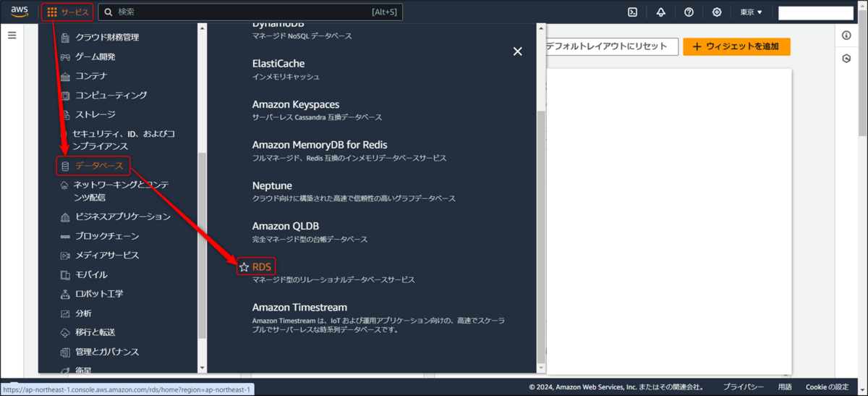
Task: Select ネットワーキングとコンテンツ配信 category
Action: [121, 191]
